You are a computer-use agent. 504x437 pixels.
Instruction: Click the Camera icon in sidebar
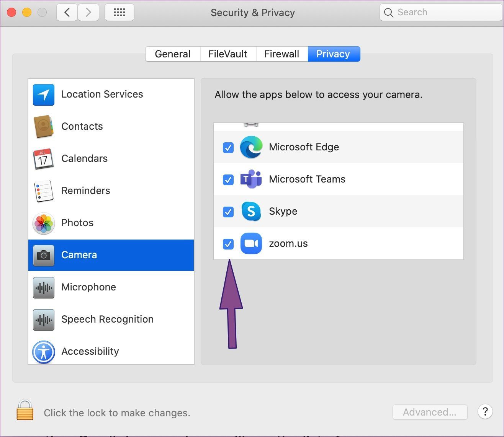tap(43, 255)
